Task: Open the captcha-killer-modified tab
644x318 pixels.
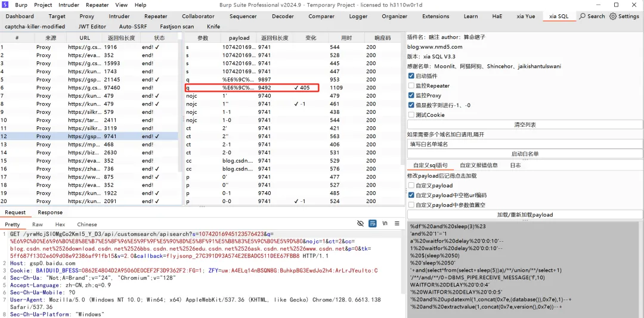Action: click(x=35, y=26)
